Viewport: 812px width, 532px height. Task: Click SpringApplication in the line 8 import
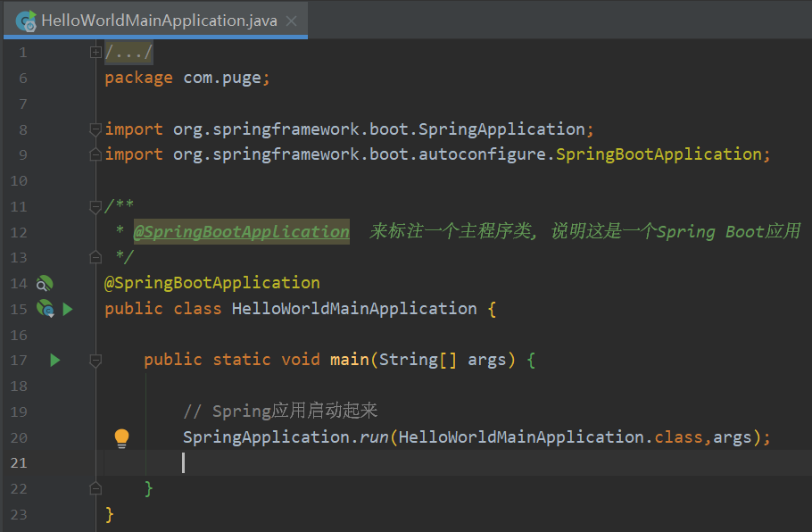[501, 129]
